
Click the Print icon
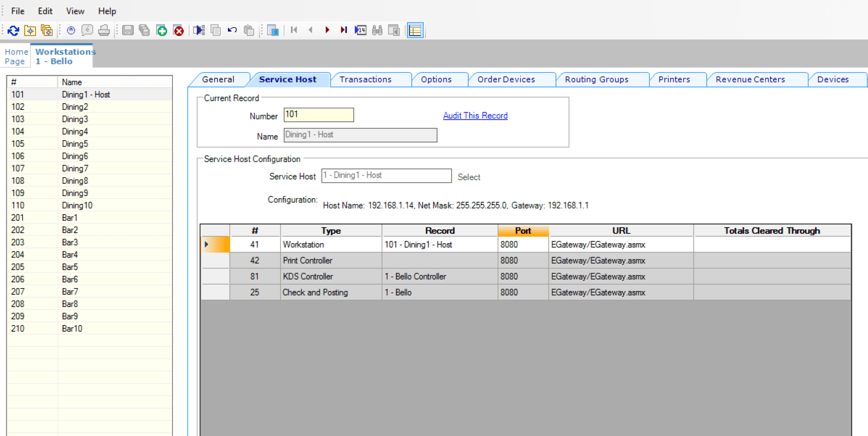(104, 30)
